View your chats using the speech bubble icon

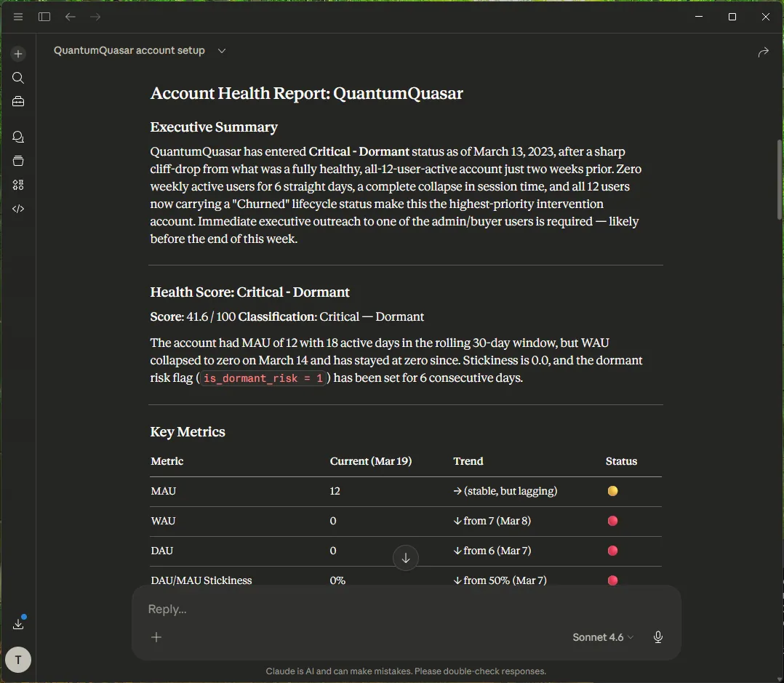(x=17, y=137)
